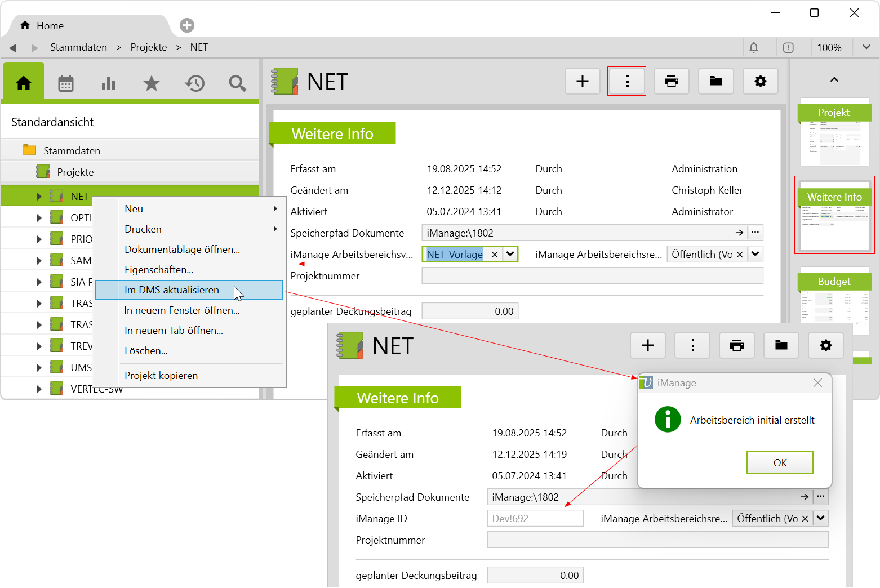This screenshot has height=588, width=880.
Task: Show favorites with the star icon
Action: tap(152, 83)
